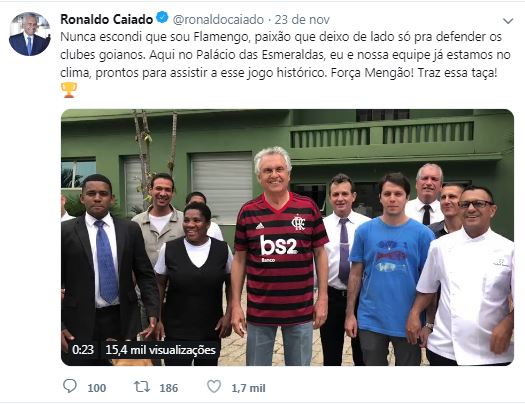
Task: Click the tweet text about Flamengo
Action: pos(285,55)
